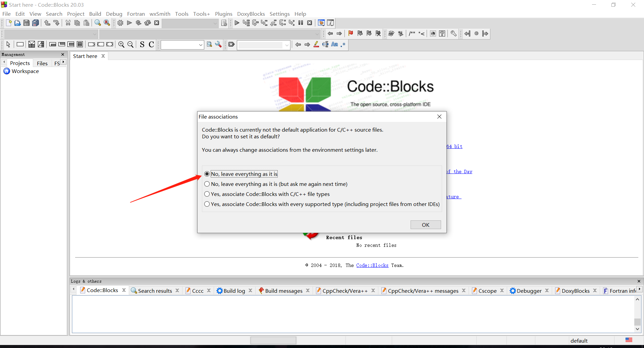Follow the Code::Blocks link in the footer

pos(372,265)
